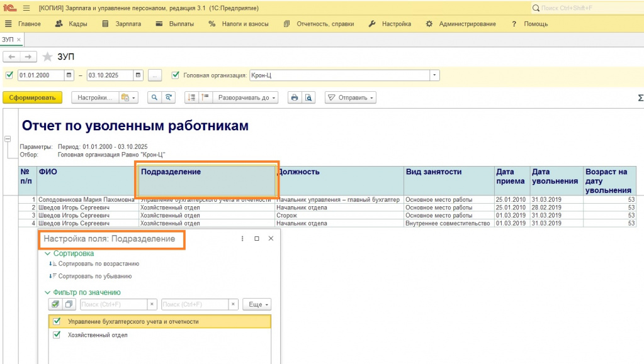Collapse report parameters group minus box
This screenshot has width=644, height=364.
[x=8, y=139]
